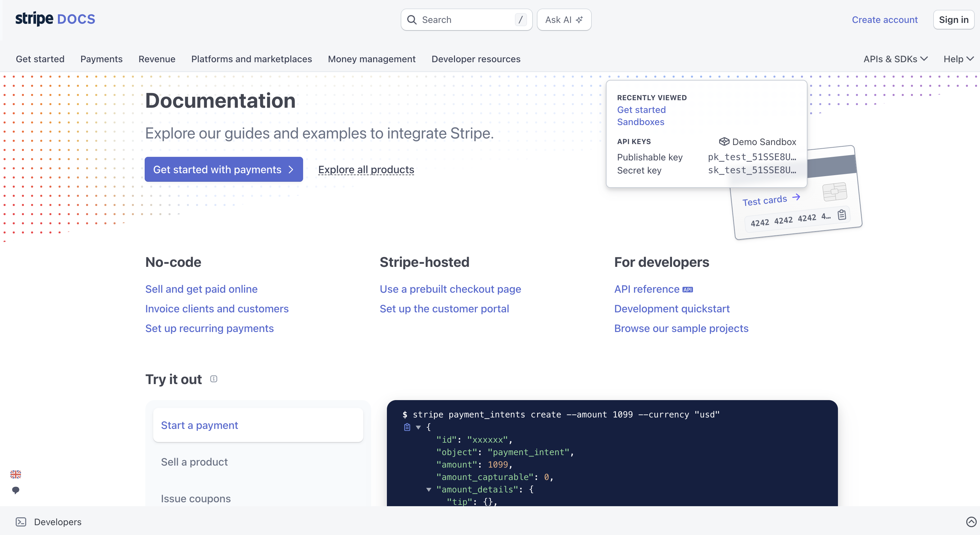Collapse the Developers bar with the chevron

[971, 522]
